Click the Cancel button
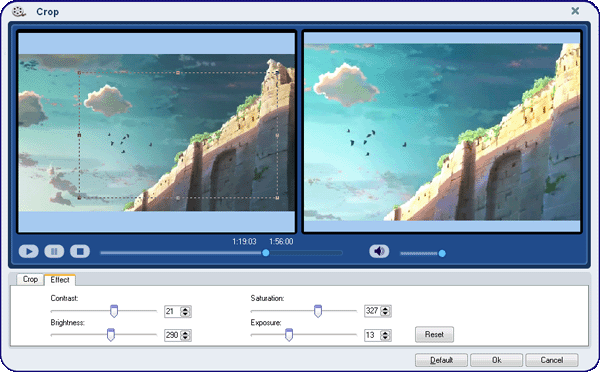The width and height of the screenshot is (600, 372). pos(551,360)
